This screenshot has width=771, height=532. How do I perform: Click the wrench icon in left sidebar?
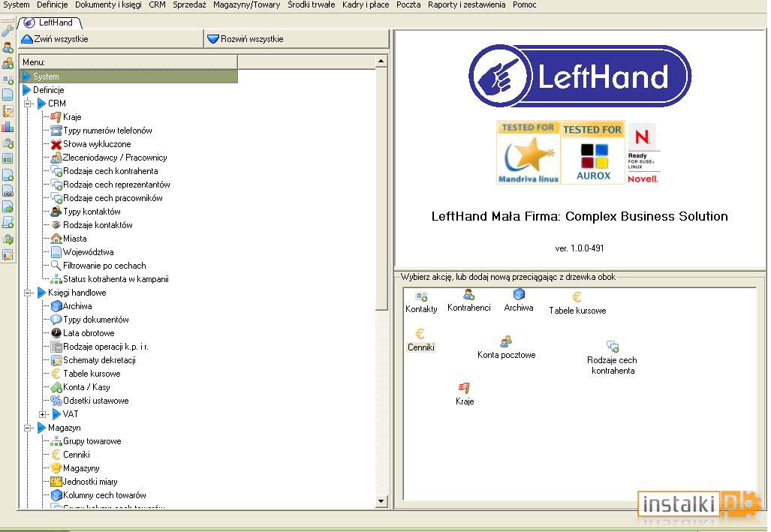(x=8, y=31)
